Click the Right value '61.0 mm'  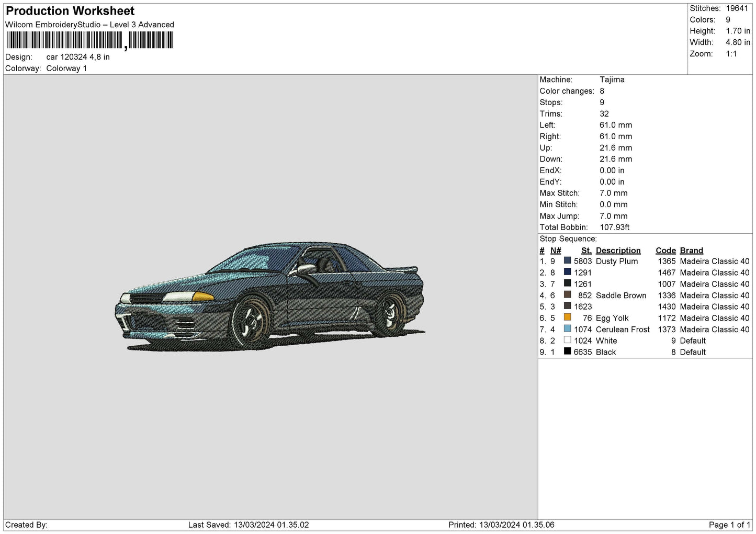point(616,137)
